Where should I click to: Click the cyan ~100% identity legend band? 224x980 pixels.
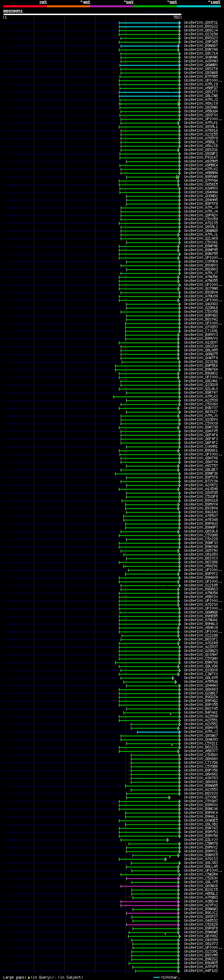coord(198,6)
